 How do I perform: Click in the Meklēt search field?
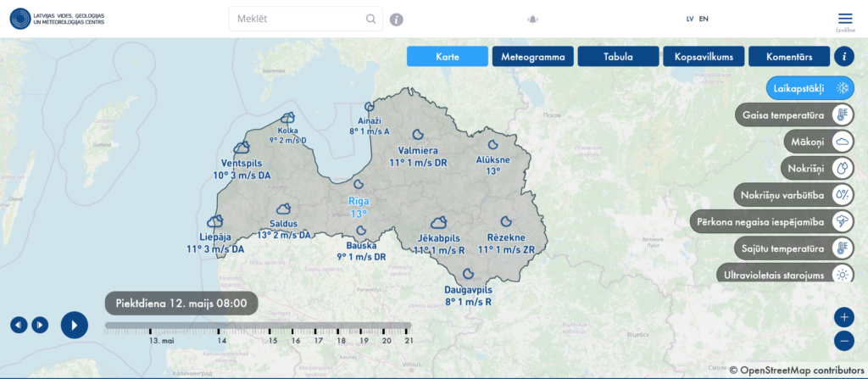click(x=297, y=19)
